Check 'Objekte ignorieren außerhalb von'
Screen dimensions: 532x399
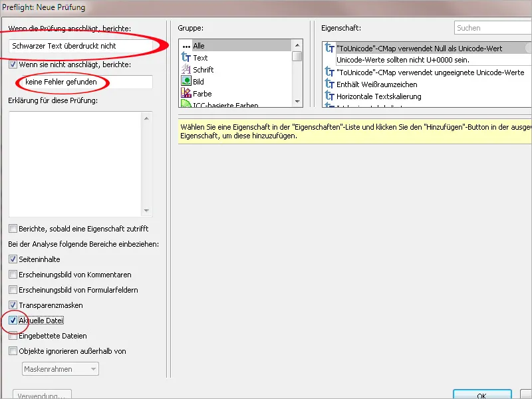[x=13, y=351]
